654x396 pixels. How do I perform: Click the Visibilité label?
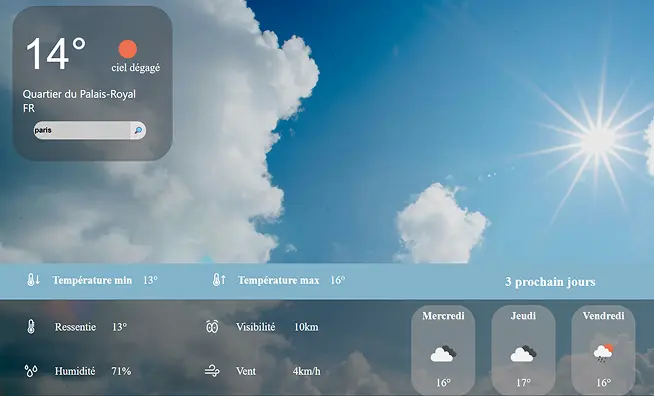pyautogui.click(x=256, y=327)
